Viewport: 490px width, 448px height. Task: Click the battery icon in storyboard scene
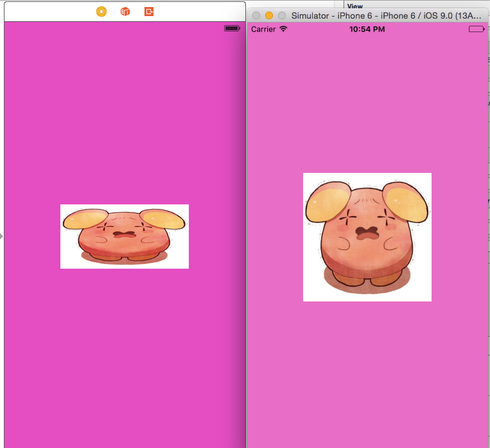[x=232, y=28]
